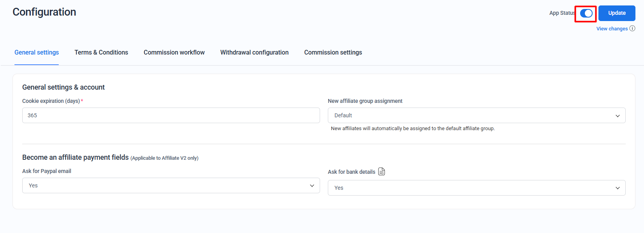Select the Withdrawal configuration tab
This screenshot has width=644, height=233.
coord(254,53)
